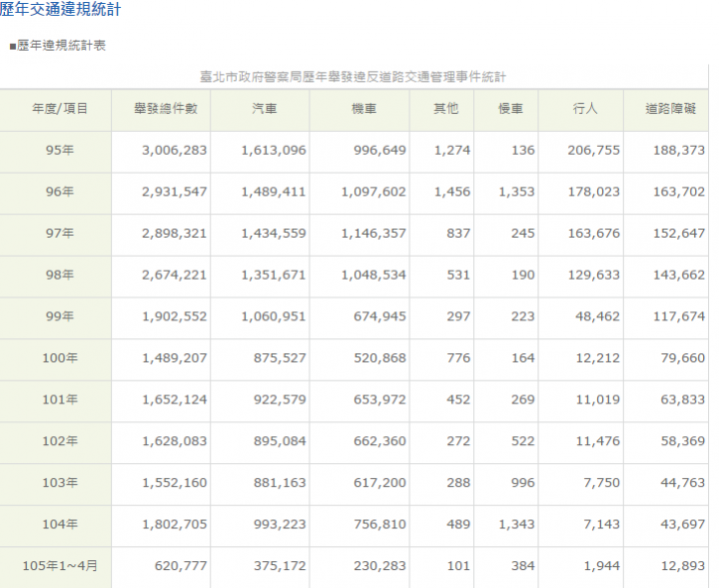Click the table caption 臺北市政府警察局歷年舉發違反道路交通管理事件統計
Image resolution: width=719 pixels, height=588 pixels.
(354, 77)
